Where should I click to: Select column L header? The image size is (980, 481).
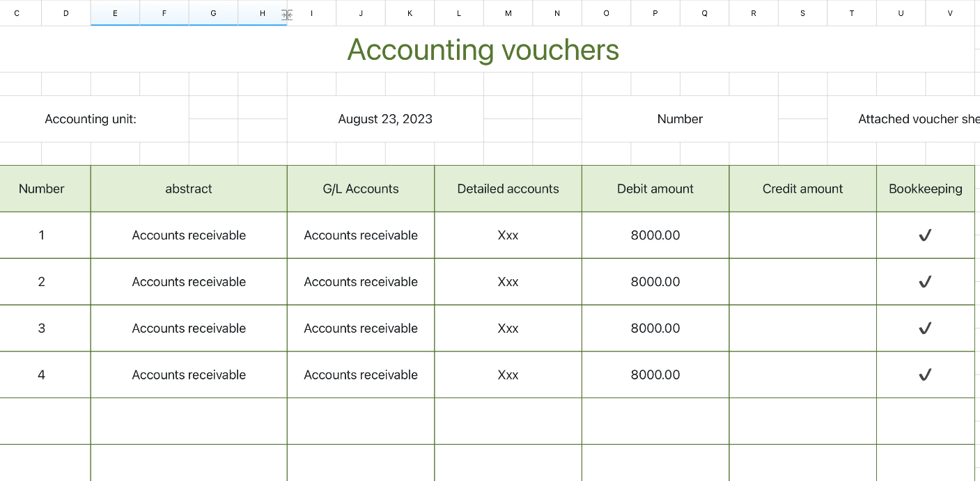(x=459, y=13)
